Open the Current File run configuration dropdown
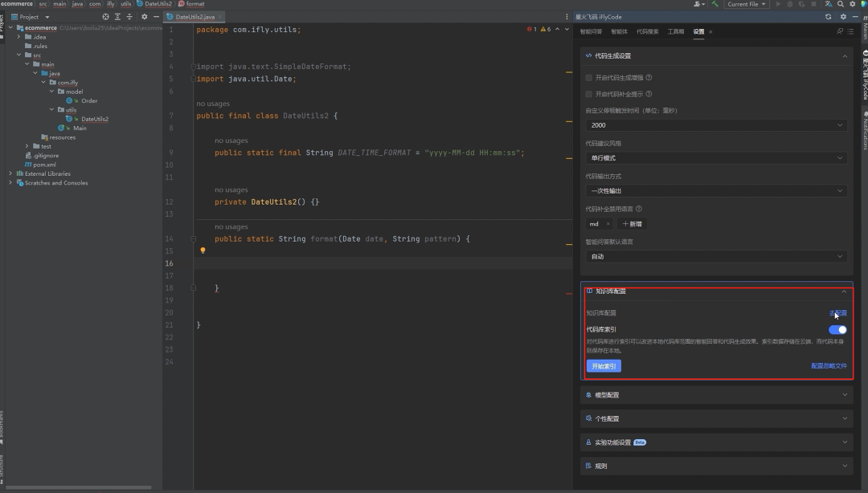This screenshot has width=868, height=493. click(746, 4)
